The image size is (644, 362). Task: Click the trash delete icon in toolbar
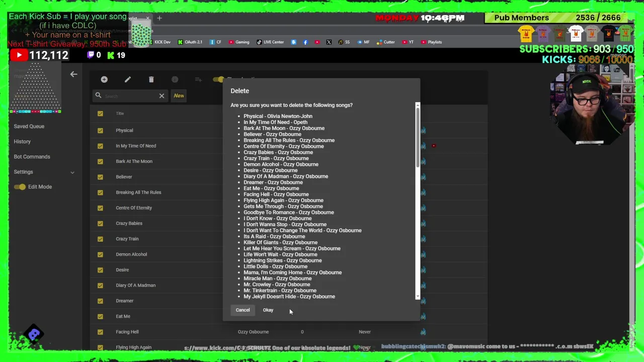coord(151,79)
